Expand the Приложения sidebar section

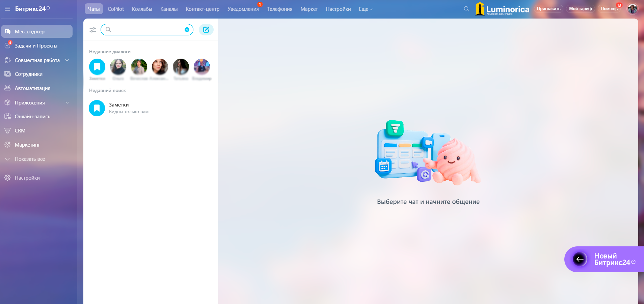(67, 103)
